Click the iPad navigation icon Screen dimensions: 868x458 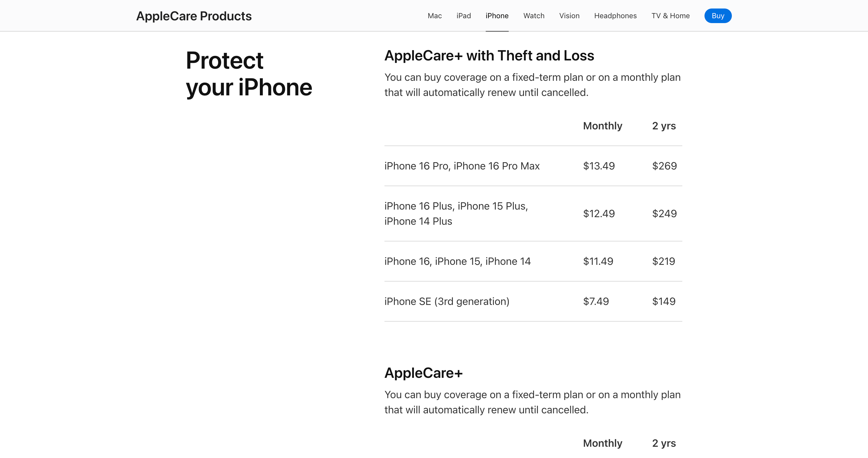463,16
